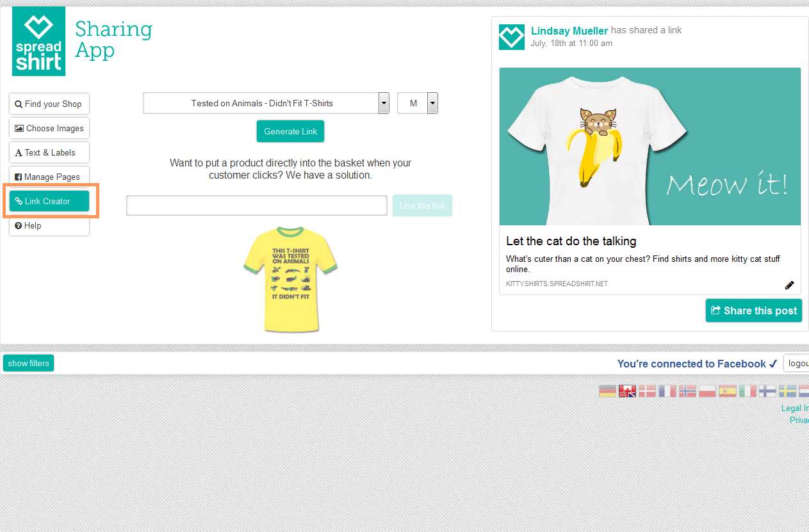This screenshot has width=809, height=532.
Task: Click the yellow Tested on Animals shirt preview
Action: coord(290,278)
